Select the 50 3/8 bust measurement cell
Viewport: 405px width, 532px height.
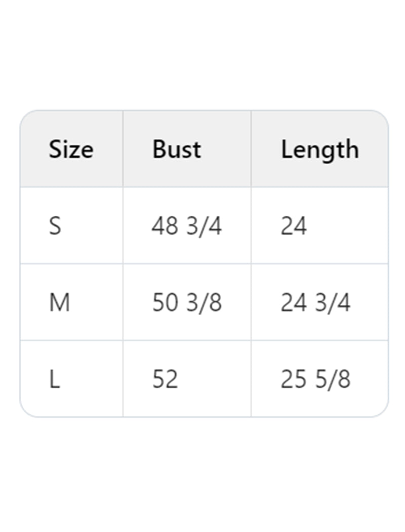187,303
